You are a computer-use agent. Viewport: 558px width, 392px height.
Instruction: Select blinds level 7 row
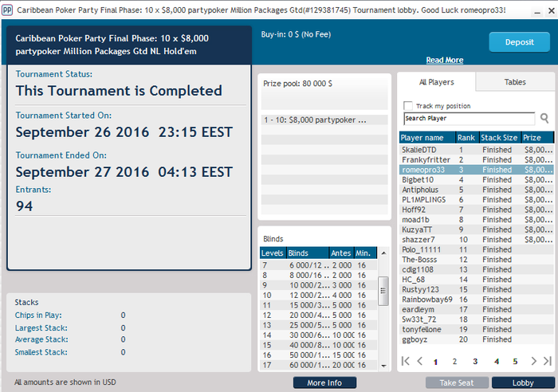(319, 265)
